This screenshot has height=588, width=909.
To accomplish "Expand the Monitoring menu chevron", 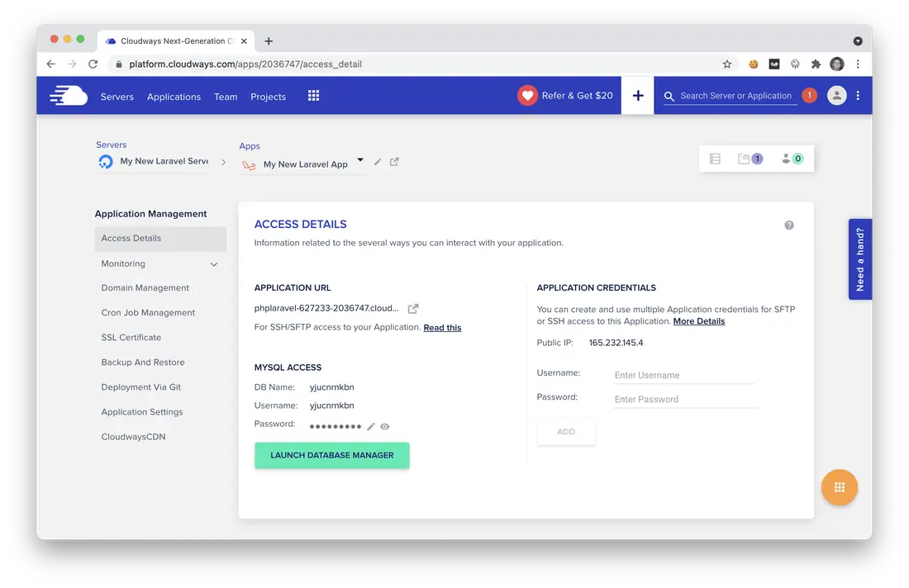I will point(214,264).
